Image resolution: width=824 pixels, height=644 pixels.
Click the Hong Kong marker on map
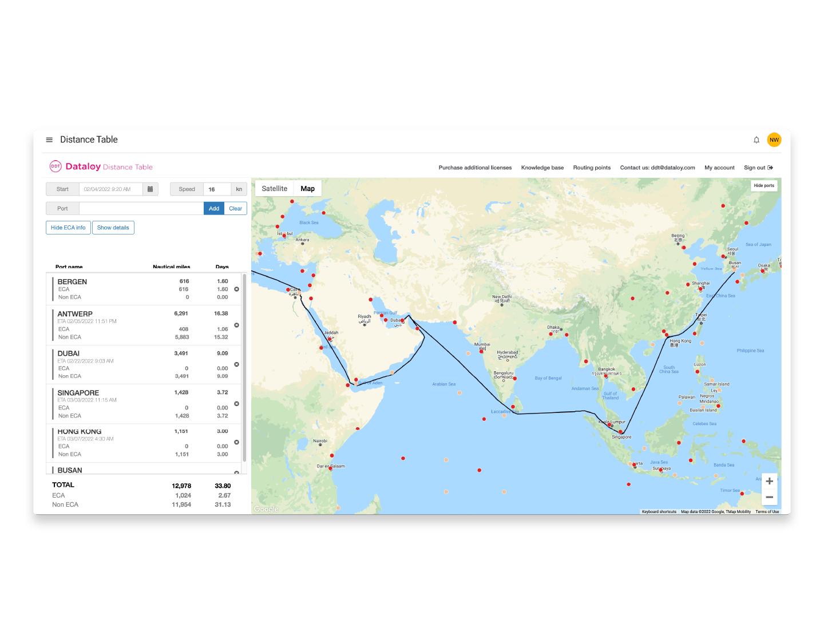tap(665, 335)
